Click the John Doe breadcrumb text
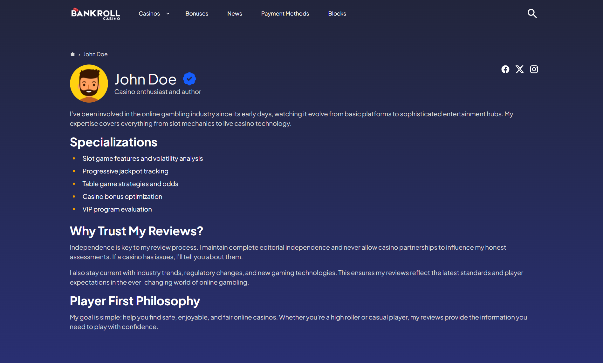This screenshot has height=364, width=603. click(x=95, y=54)
